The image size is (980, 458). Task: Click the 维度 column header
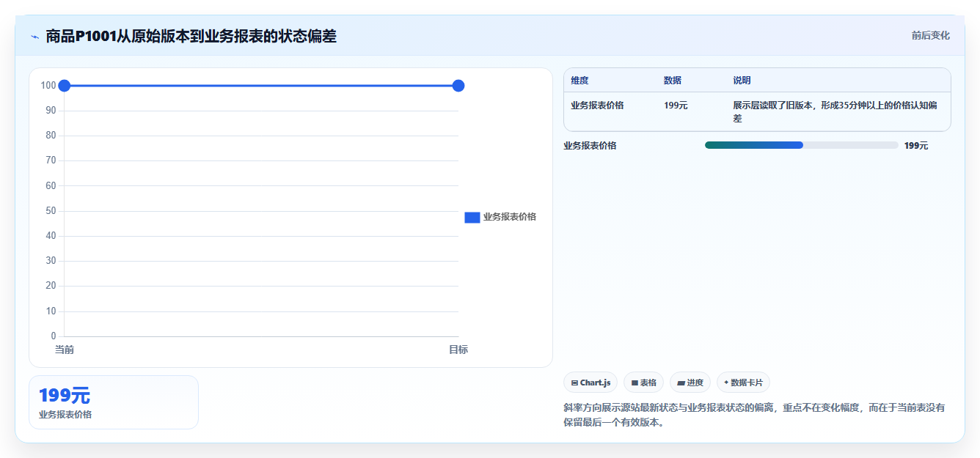pos(579,81)
